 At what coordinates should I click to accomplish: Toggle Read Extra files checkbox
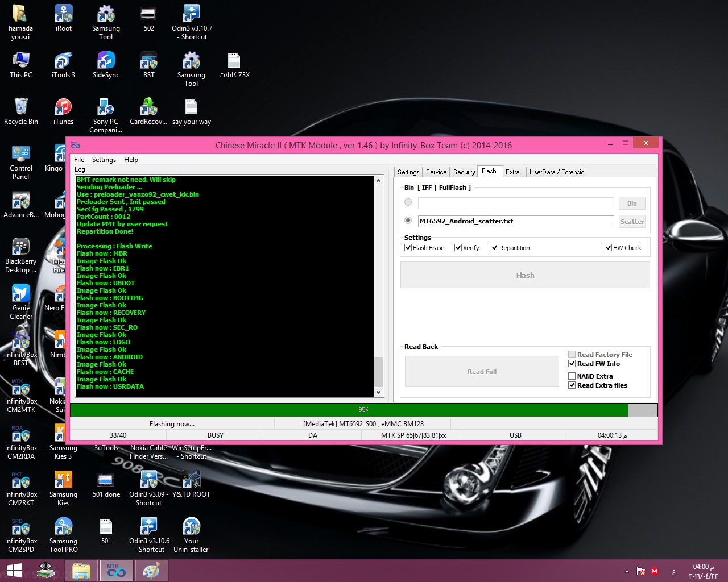click(572, 385)
